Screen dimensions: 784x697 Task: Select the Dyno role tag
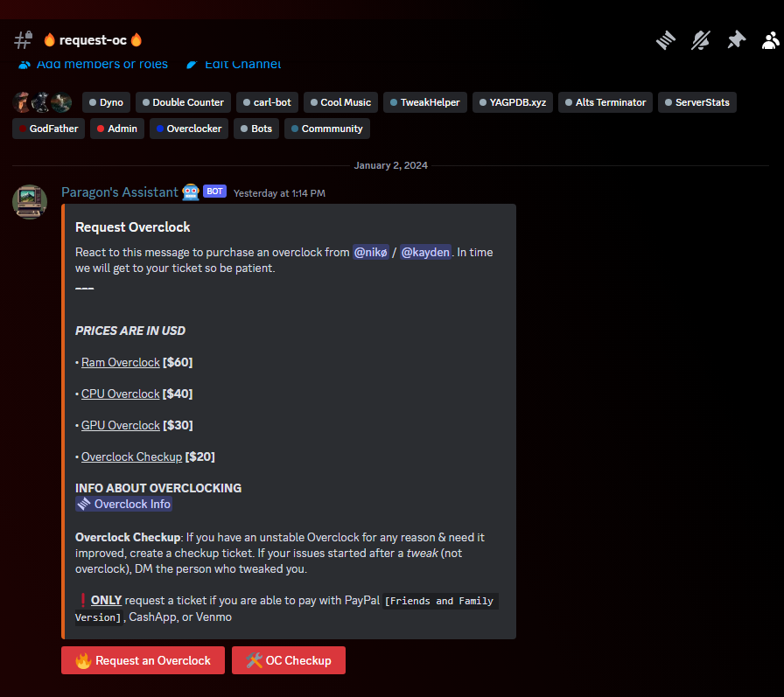(106, 102)
